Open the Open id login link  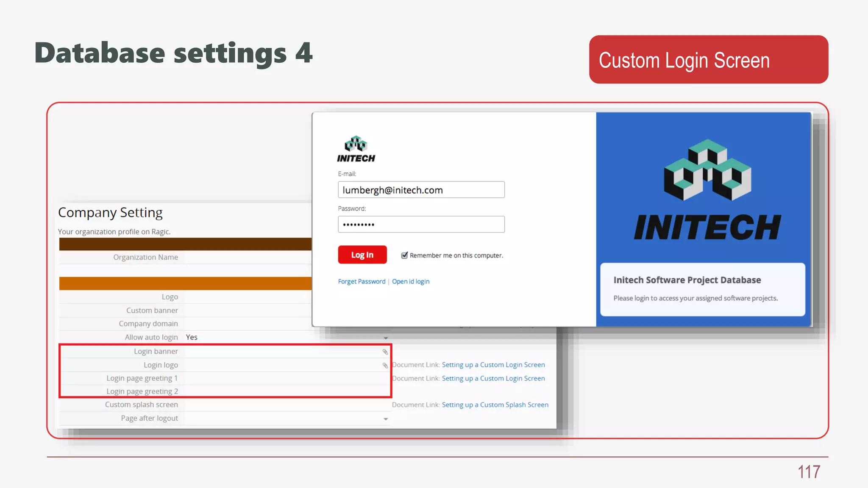(x=411, y=281)
